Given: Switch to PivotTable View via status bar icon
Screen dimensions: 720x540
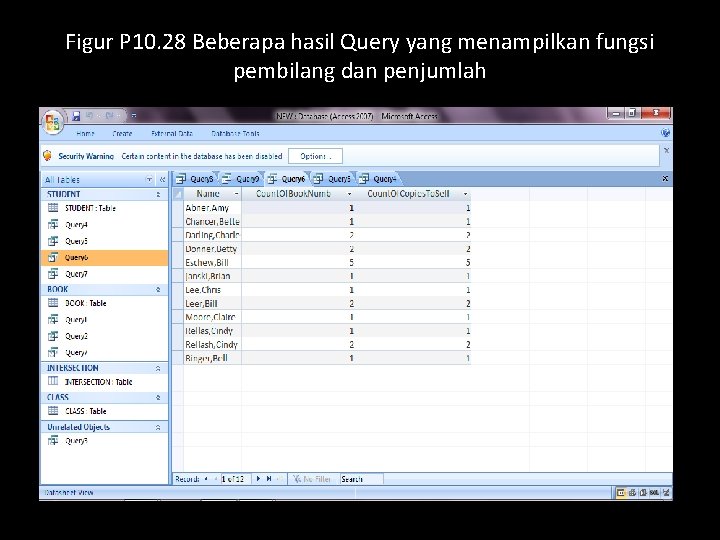Looking at the screenshot, I should tap(632, 493).
